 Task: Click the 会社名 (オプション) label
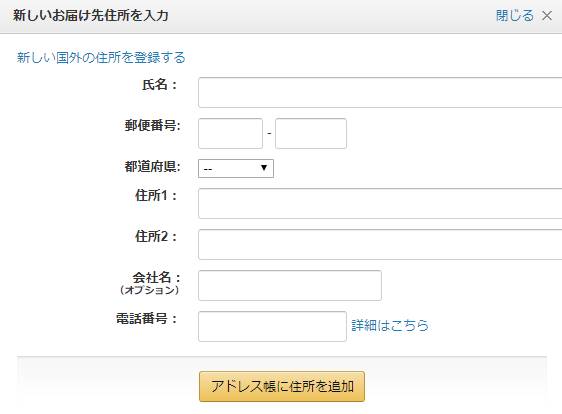coord(151,283)
